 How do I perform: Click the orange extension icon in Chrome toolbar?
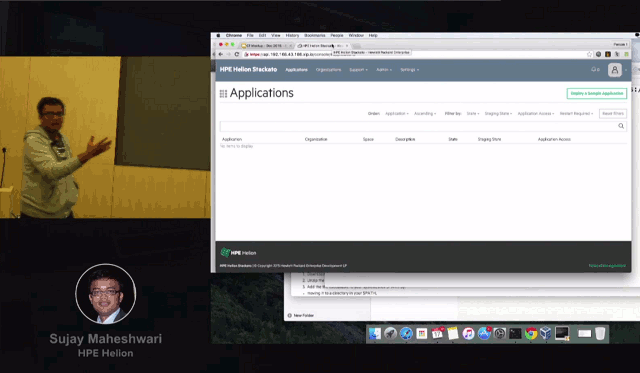pyautogui.click(x=608, y=54)
